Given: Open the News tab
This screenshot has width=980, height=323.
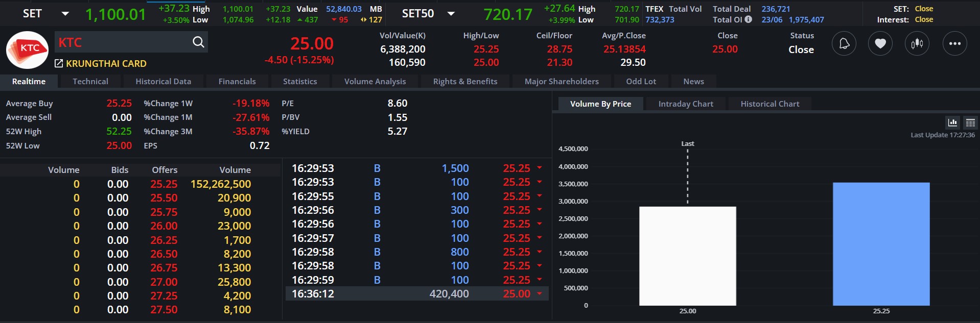Looking at the screenshot, I should (x=693, y=82).
